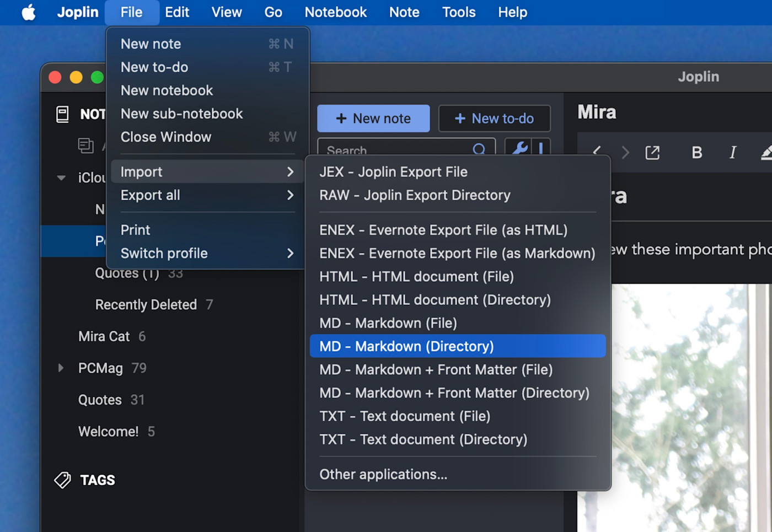Open the Note menu
This screenshot has width=772, height=532.
(x=404, y=12)
